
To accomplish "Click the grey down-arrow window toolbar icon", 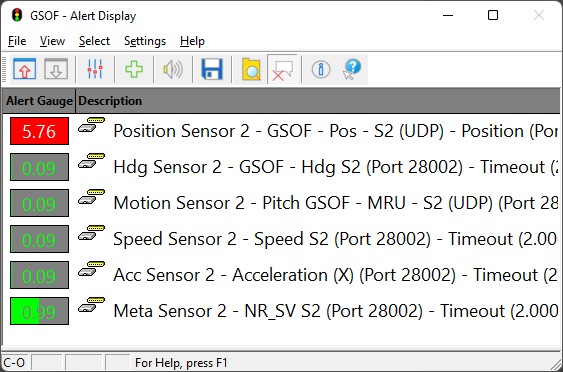I will pyautogui.click(x=56, y=69).
